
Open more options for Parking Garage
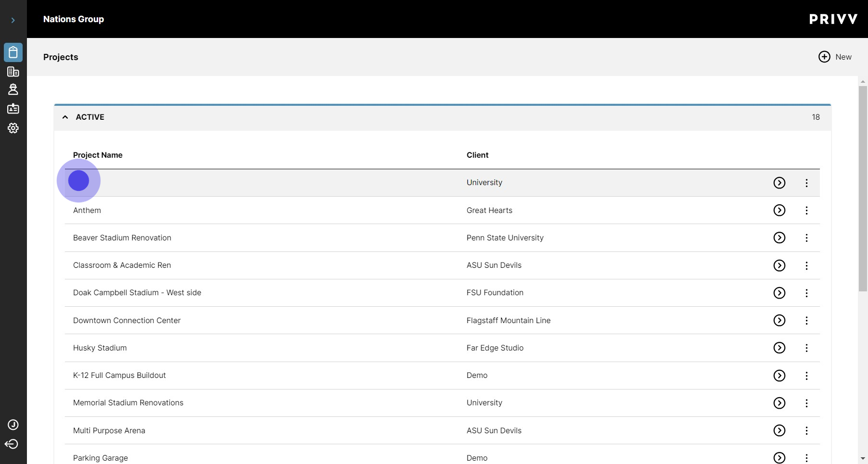coord(806,458)
